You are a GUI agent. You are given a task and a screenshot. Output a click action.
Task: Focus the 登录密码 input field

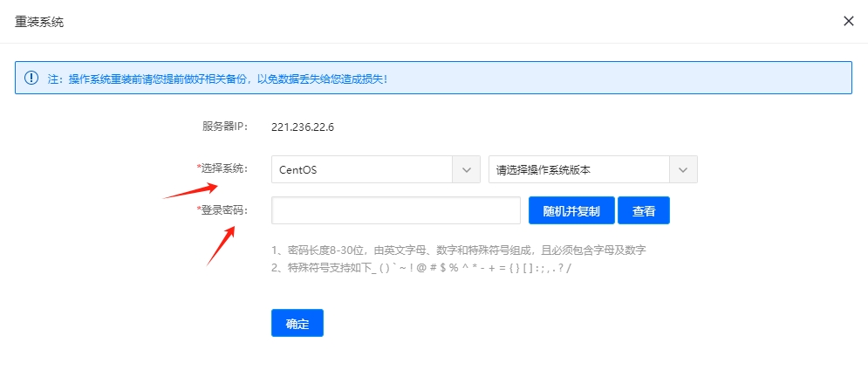pos(396,210)
